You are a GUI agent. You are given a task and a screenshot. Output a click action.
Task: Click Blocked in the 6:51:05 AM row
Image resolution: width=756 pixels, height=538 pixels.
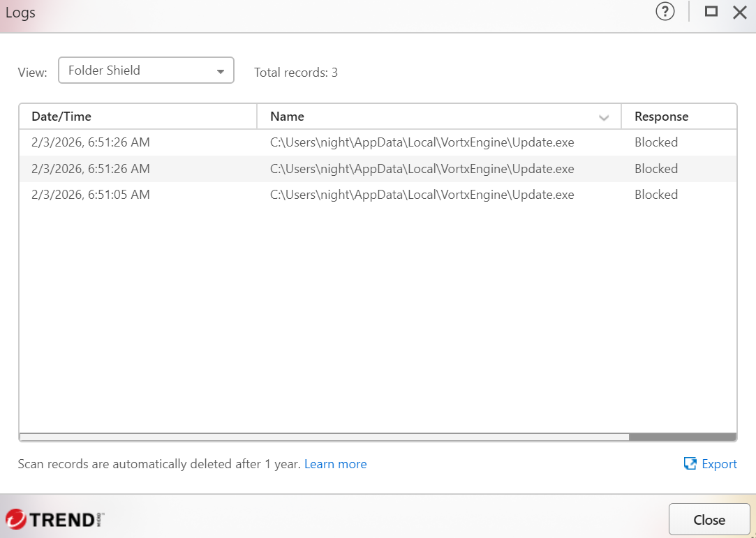[656, 195]
